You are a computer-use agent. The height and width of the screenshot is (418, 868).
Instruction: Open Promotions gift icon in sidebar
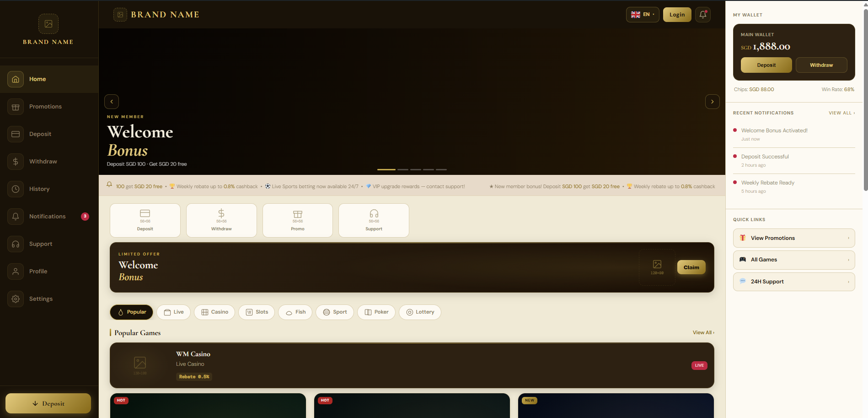coord(16,107)
